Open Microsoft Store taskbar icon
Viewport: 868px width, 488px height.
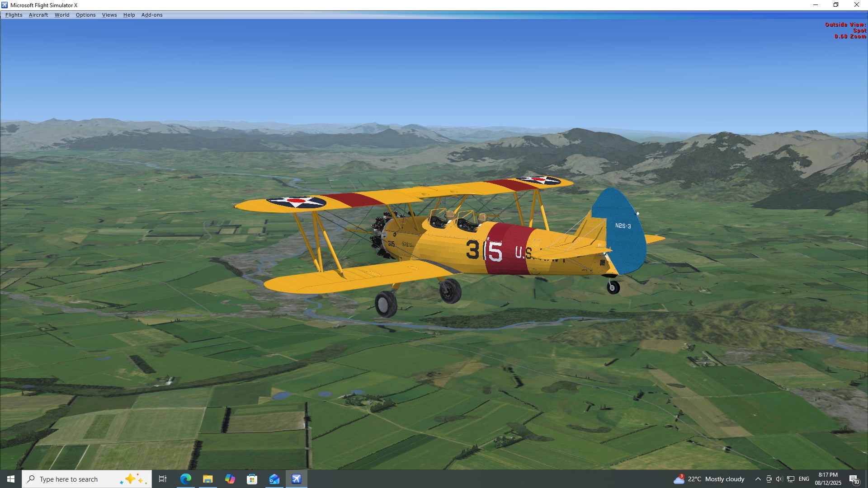[x=252, y=479]
